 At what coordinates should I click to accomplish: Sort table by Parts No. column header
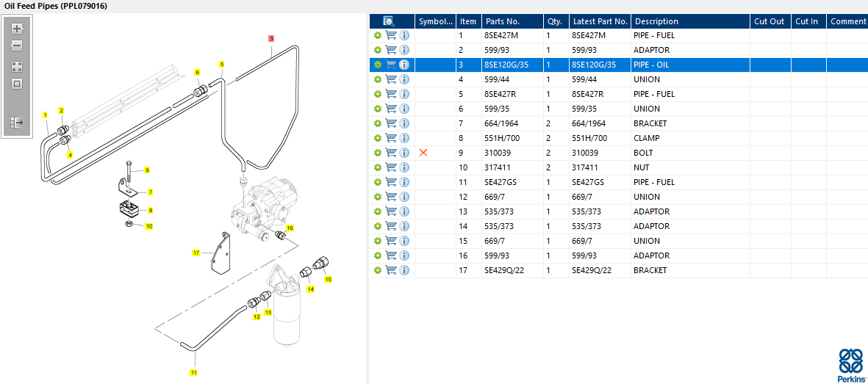(502, 21)
